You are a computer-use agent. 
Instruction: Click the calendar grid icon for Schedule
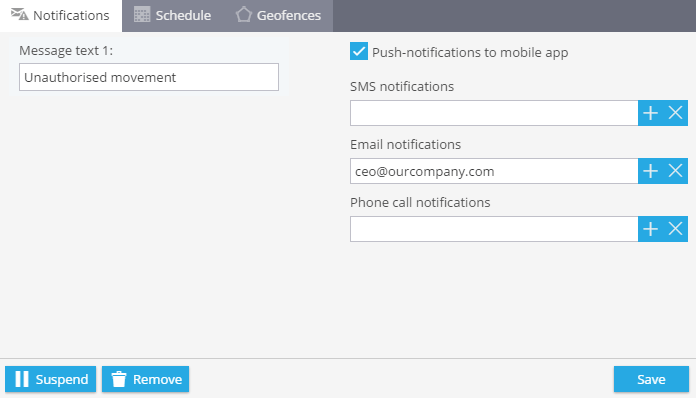point(142,15)
